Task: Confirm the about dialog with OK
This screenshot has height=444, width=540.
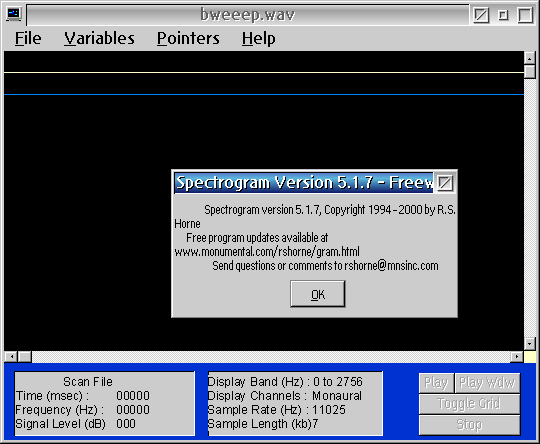Action: click(318, 294)
